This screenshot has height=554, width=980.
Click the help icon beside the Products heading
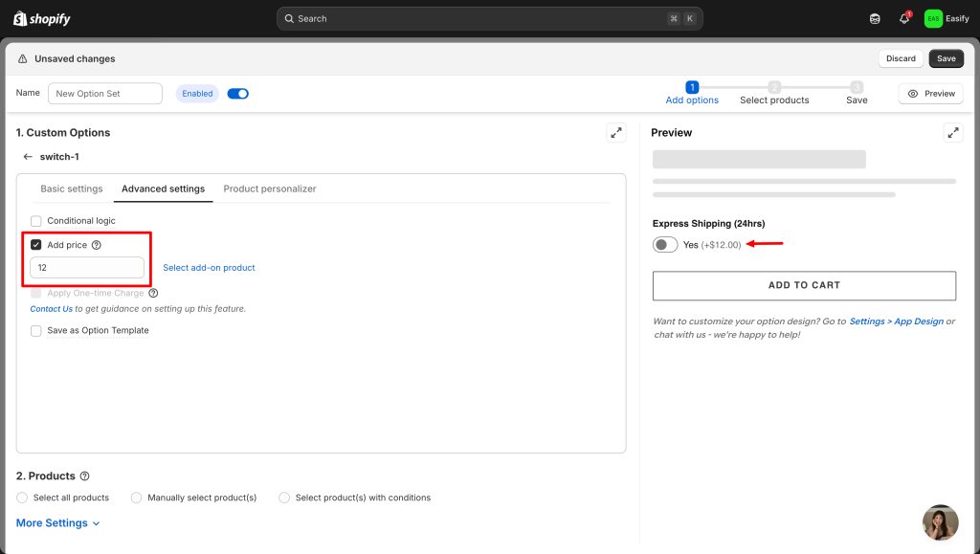(85, 476)
